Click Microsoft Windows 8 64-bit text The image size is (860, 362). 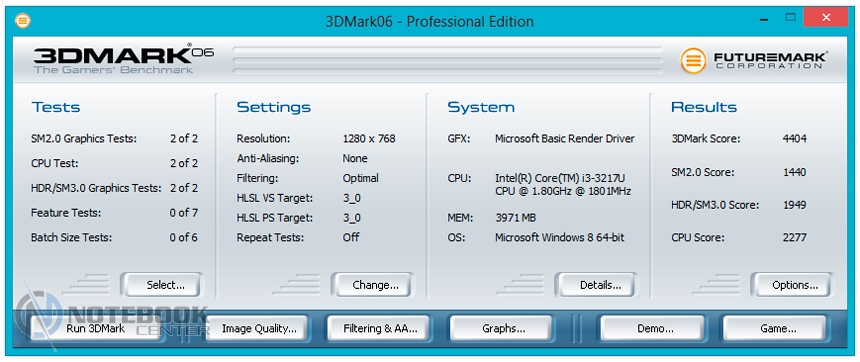coord(559,237)
